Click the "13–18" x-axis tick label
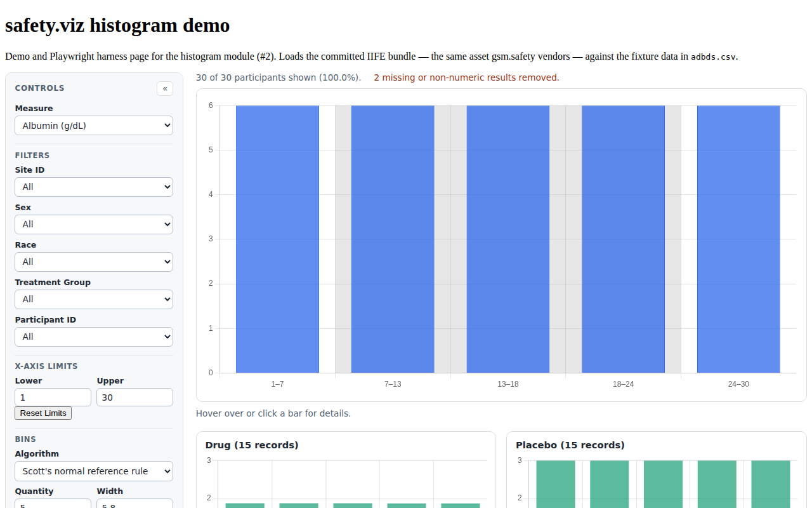 click(508, 384)
